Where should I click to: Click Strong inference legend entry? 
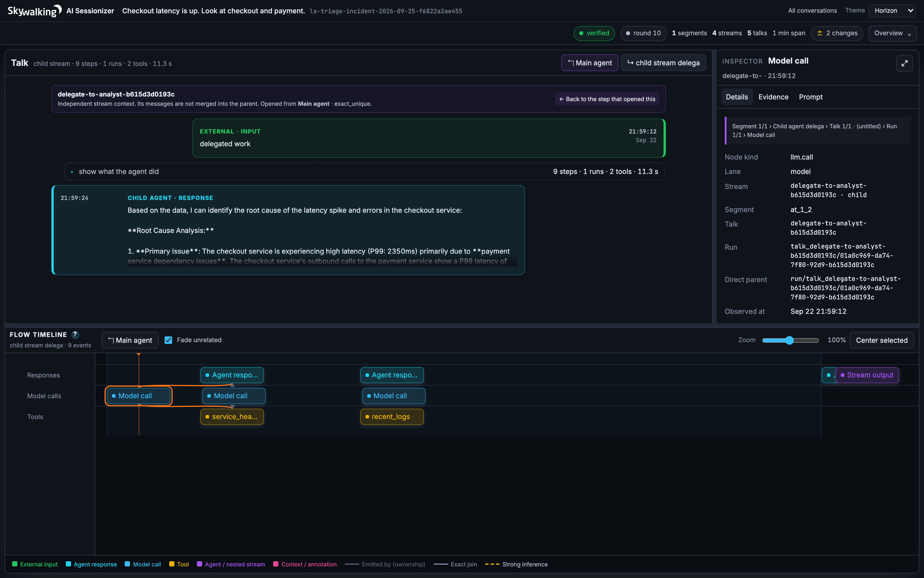(x=516, y=564)
